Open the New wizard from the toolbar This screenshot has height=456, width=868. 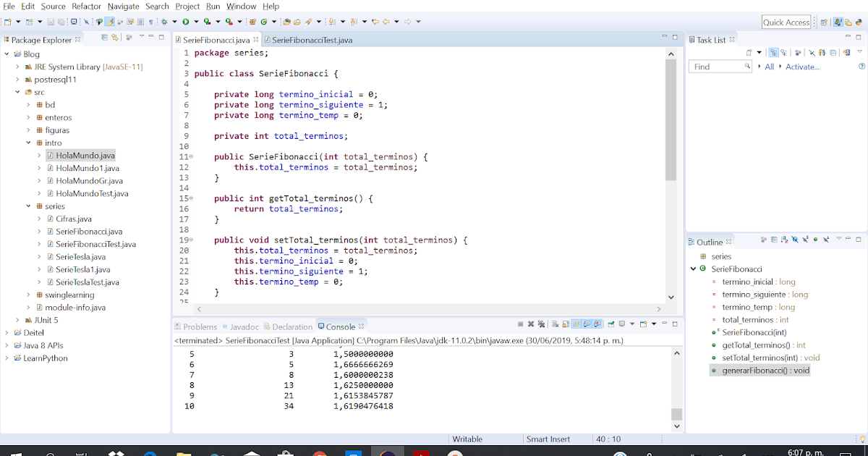9,21
